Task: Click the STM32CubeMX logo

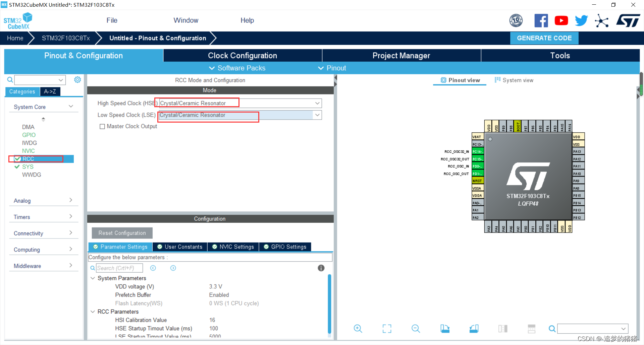Action: 18,21
